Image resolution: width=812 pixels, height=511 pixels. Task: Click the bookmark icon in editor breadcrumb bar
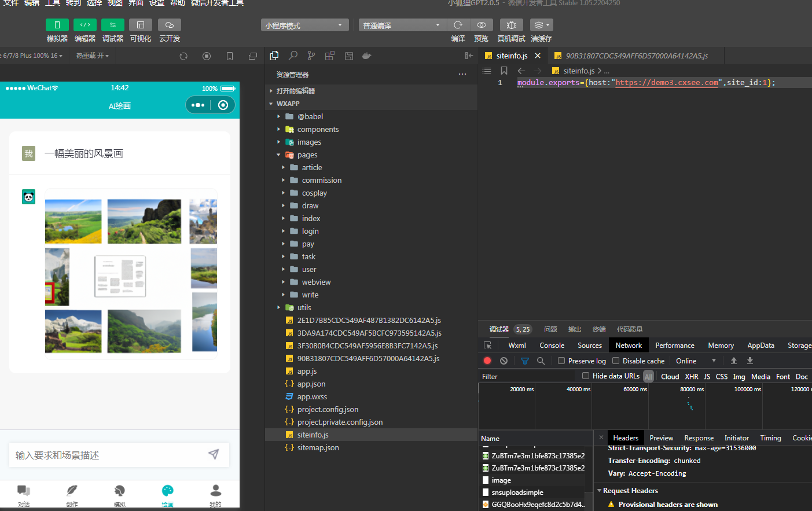click(x=504, y=71)
